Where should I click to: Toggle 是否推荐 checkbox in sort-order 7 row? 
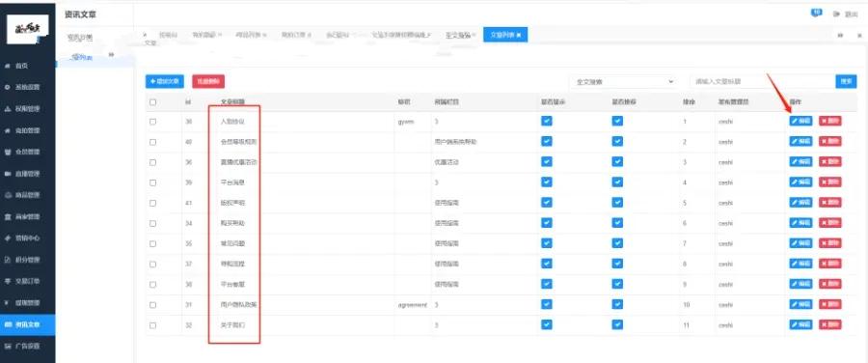coord(617,243)
